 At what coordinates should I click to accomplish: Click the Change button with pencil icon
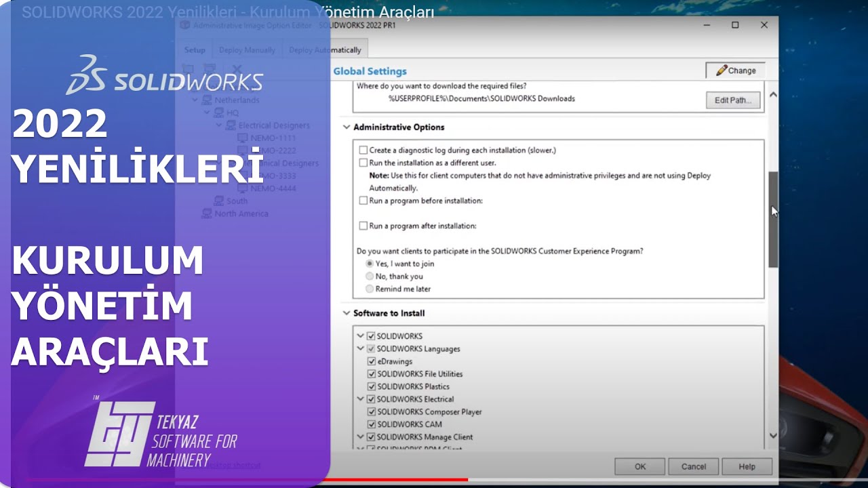tap(735, 70)
